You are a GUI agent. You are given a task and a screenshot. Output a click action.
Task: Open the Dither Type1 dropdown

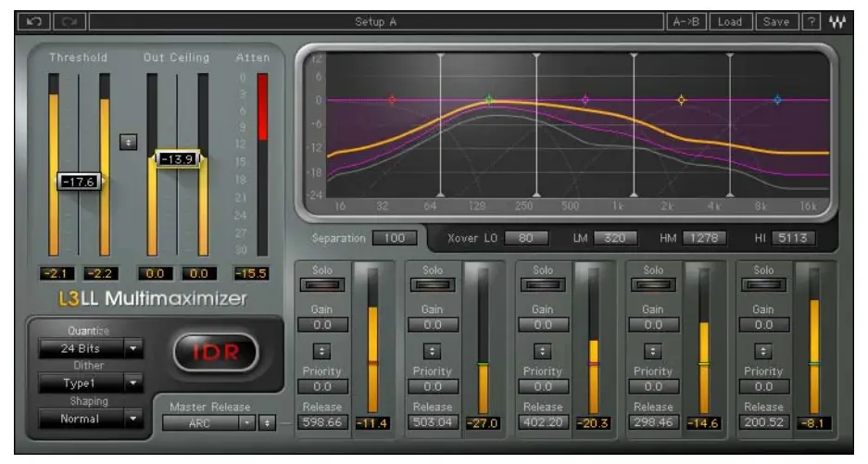coord(91,383)
